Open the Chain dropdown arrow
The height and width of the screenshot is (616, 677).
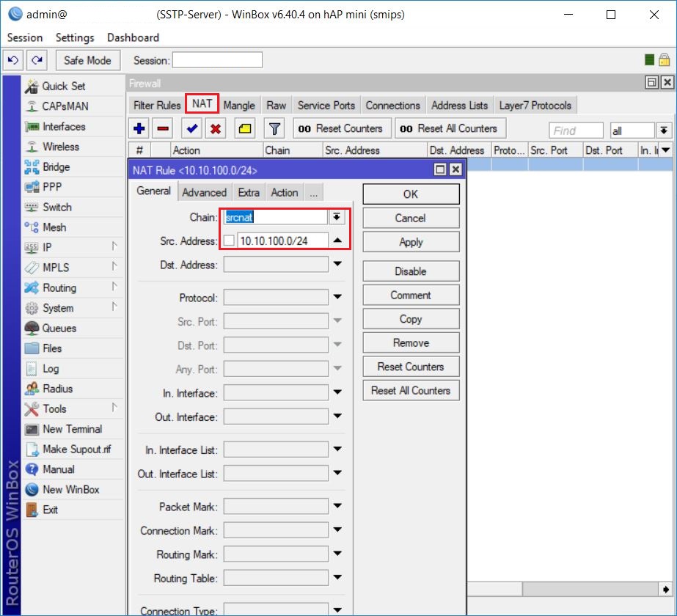point(337,217)
